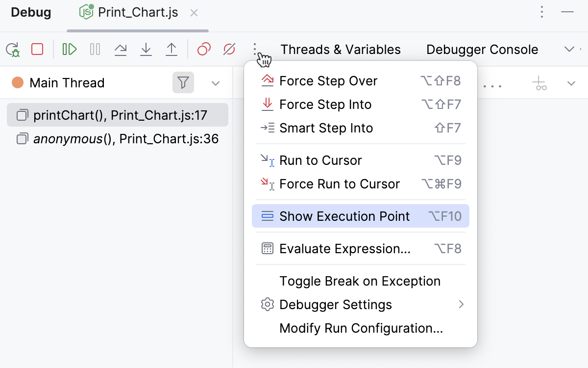Rerun the Print_Chart.js debug session
This screenshot has height=368, width=588.
12,49
